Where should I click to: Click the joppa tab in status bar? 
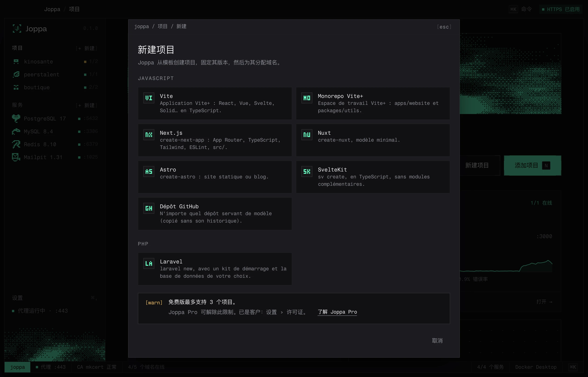[x=17, y=367]
